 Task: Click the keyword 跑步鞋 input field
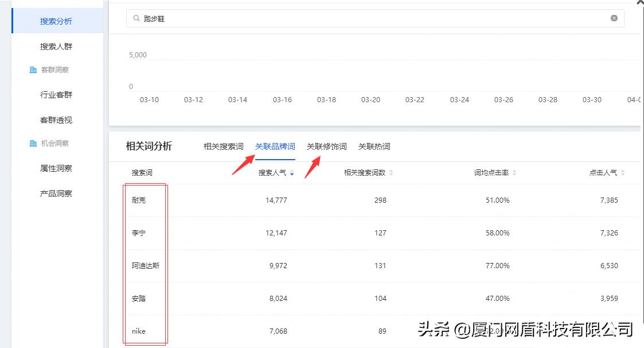coord(344,18)
